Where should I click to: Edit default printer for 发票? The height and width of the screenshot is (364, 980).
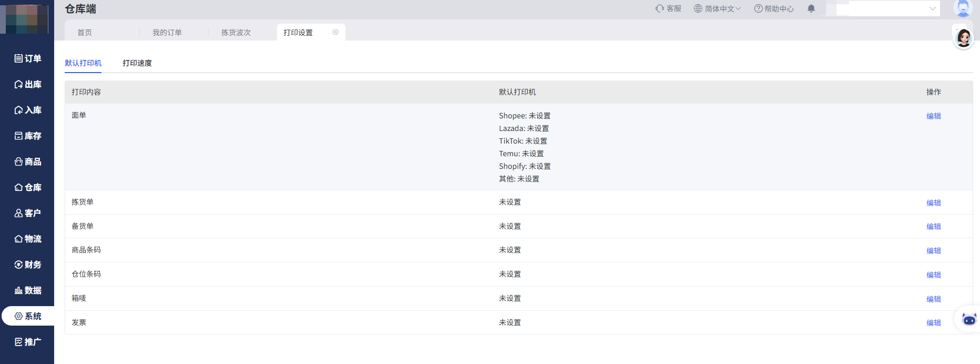click(933, 323)
